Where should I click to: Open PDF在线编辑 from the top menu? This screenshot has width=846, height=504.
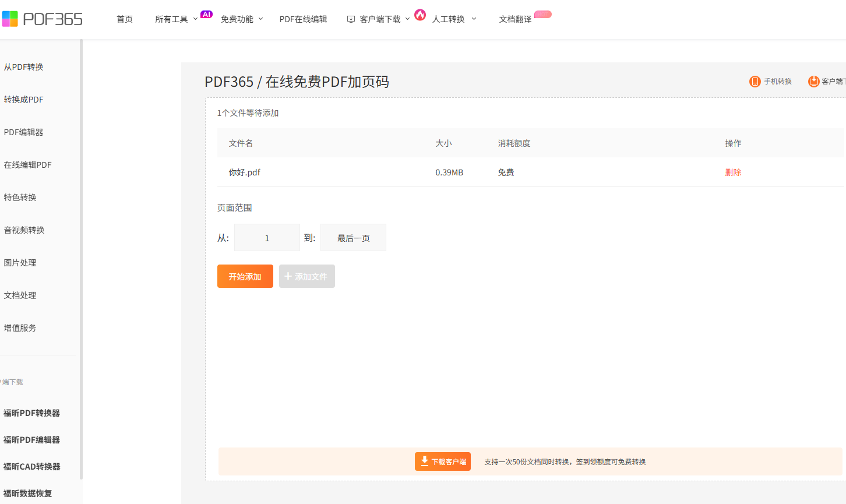click(x=303, y=19)
